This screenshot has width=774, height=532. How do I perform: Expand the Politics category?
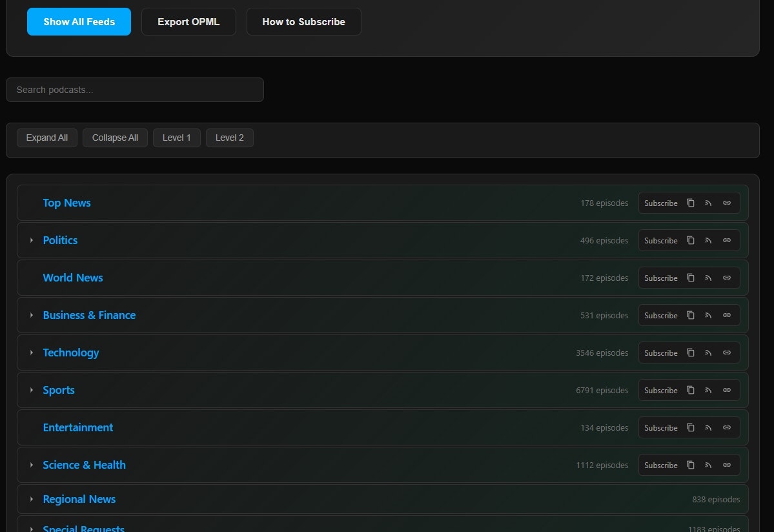click(32, 240)
